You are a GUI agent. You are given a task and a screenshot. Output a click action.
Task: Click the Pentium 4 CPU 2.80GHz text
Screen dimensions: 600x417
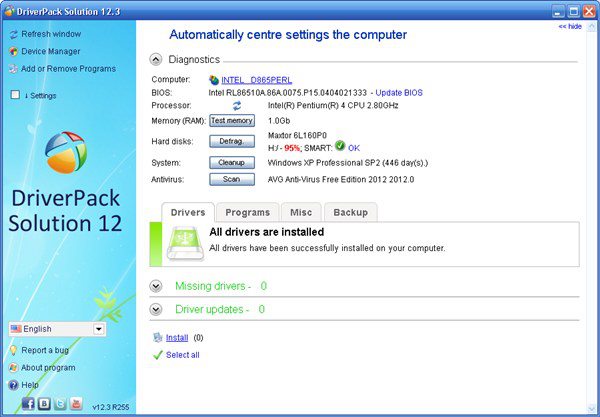(333, 106)
